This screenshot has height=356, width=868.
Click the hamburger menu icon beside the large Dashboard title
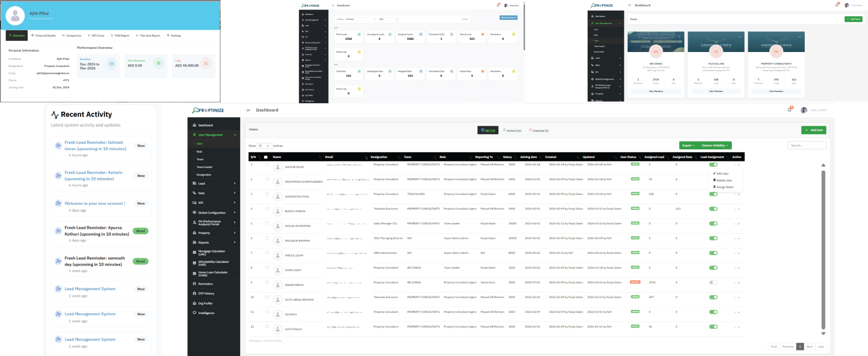248,110
